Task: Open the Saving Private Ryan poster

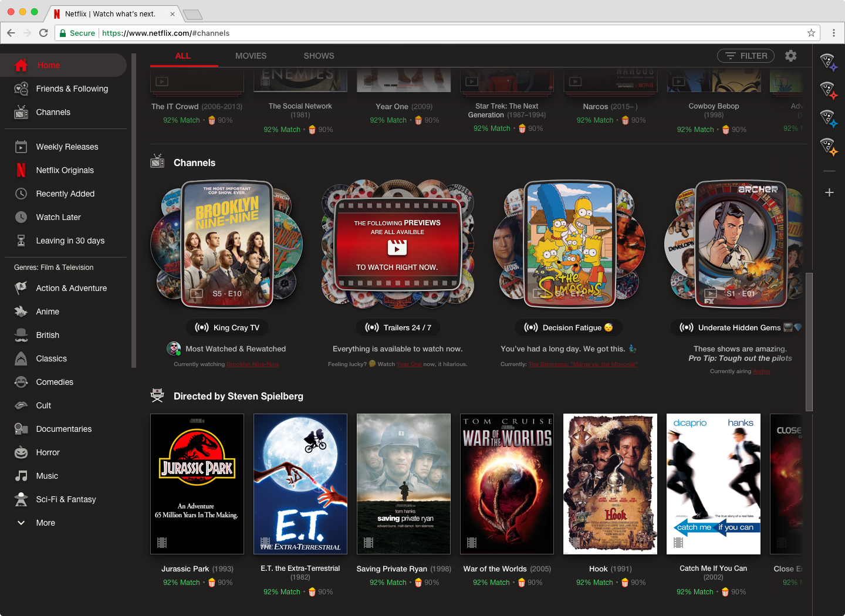Action: 404,484
